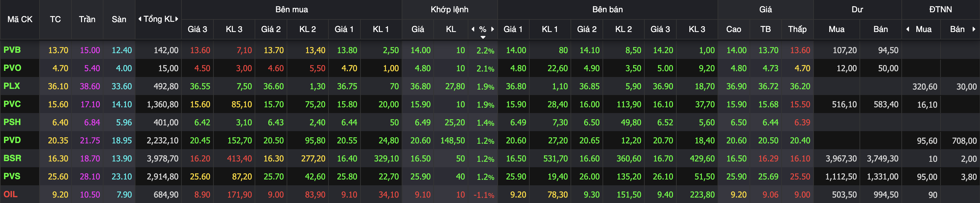
Task: Click right arrow beside Tổng KL header
Action: 177,19
